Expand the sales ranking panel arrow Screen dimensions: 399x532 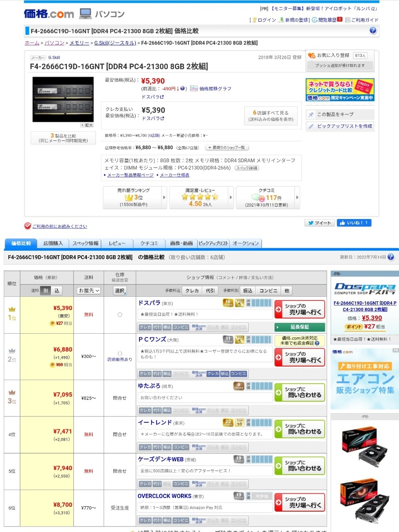point(164,197)
